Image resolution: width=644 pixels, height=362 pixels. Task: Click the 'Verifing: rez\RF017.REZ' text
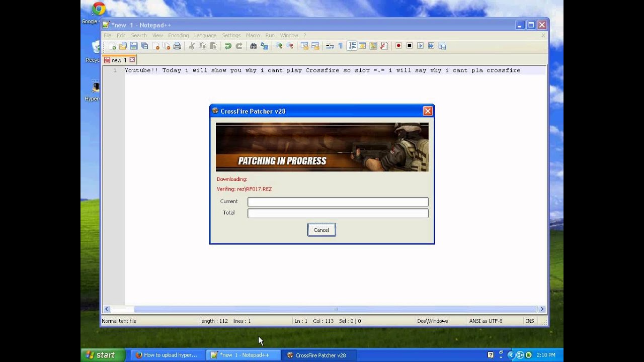point(244,189)
